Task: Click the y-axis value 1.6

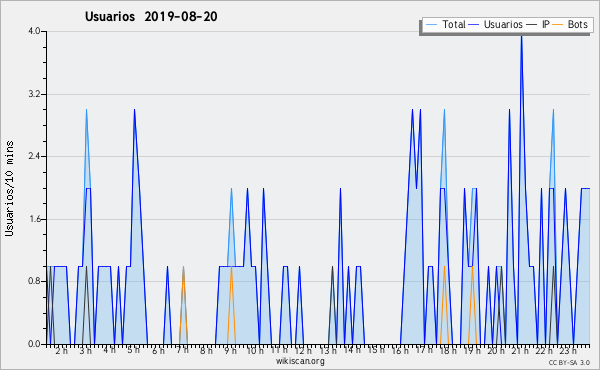Action: (x=34, y=219)
